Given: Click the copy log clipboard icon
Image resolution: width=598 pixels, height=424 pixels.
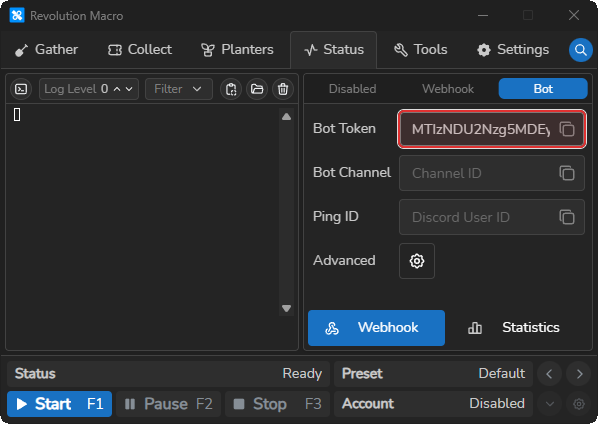Looking at the screenshot, I should coord(231,89).
